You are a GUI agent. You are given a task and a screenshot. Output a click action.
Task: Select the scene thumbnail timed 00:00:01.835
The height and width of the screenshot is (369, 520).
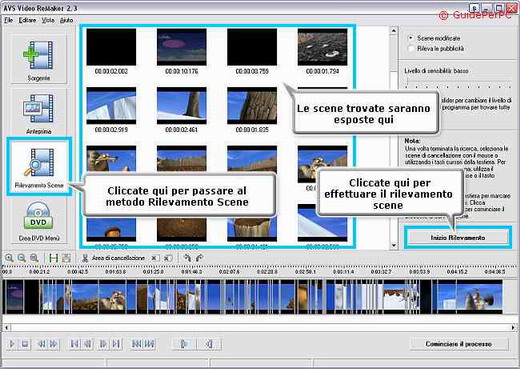pyautogui.click(x=252, y=106)
